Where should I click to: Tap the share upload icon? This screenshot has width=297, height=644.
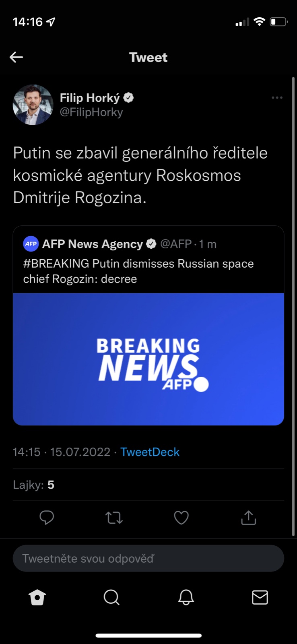pyautogui.click(x=248, y=518)
